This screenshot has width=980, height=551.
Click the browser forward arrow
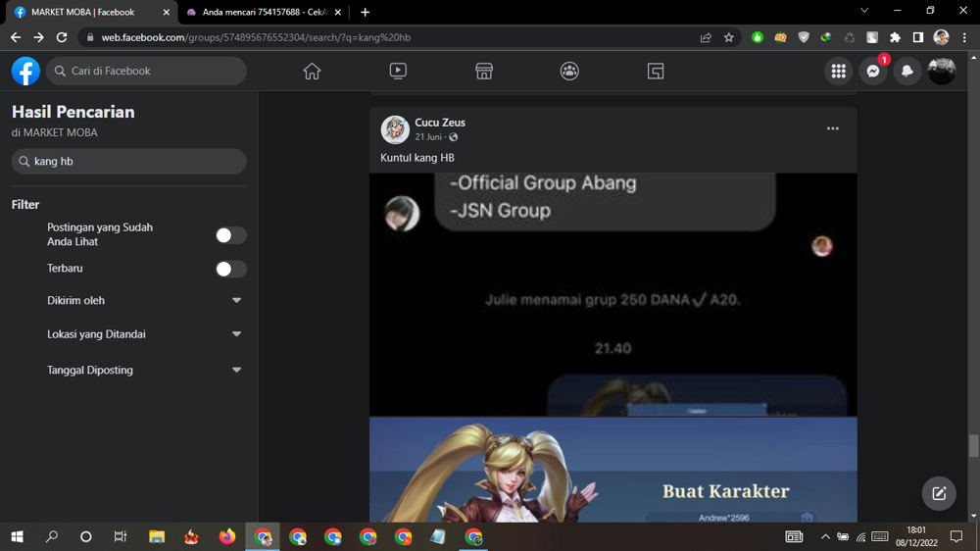tap(39, 37)
